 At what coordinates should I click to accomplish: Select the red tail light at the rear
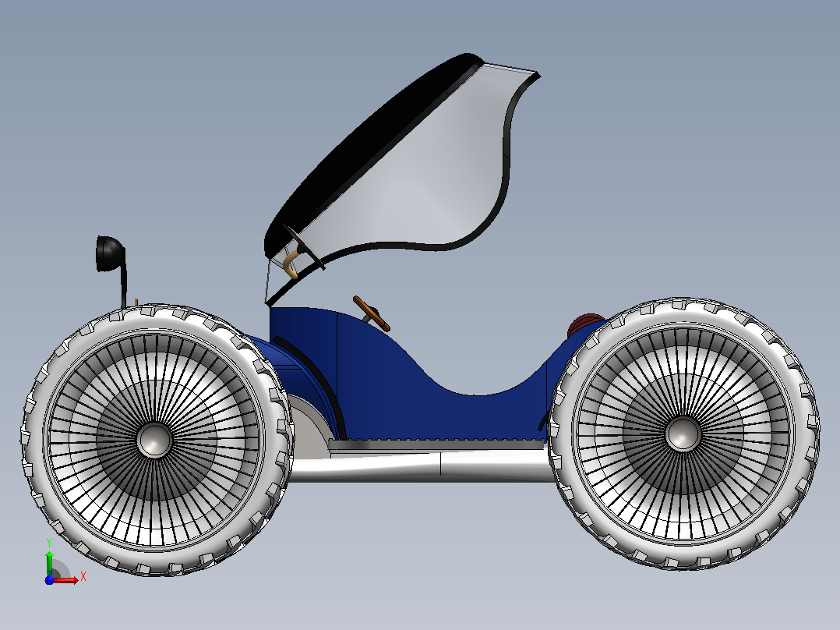click(585, 324)
